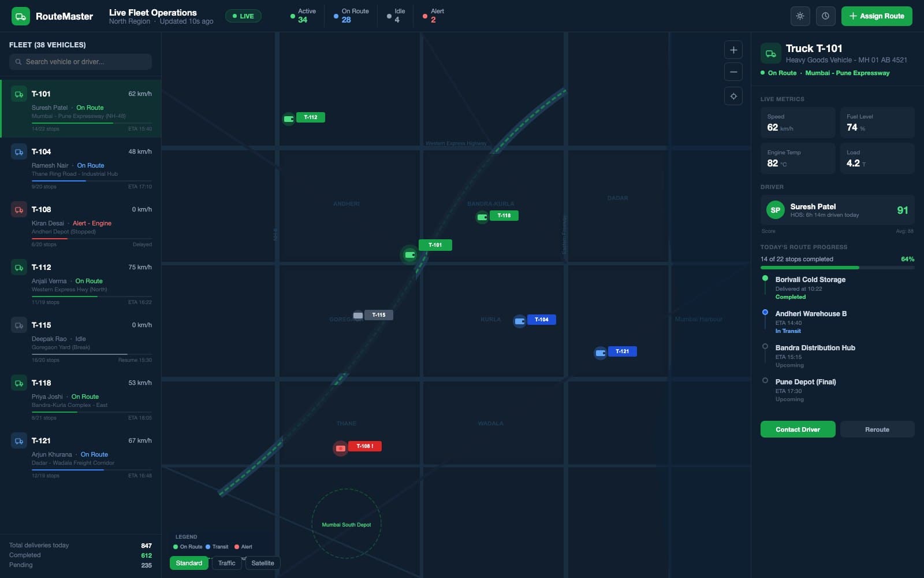Assign a new route
The image size is (924, 578).
[877, 16]
